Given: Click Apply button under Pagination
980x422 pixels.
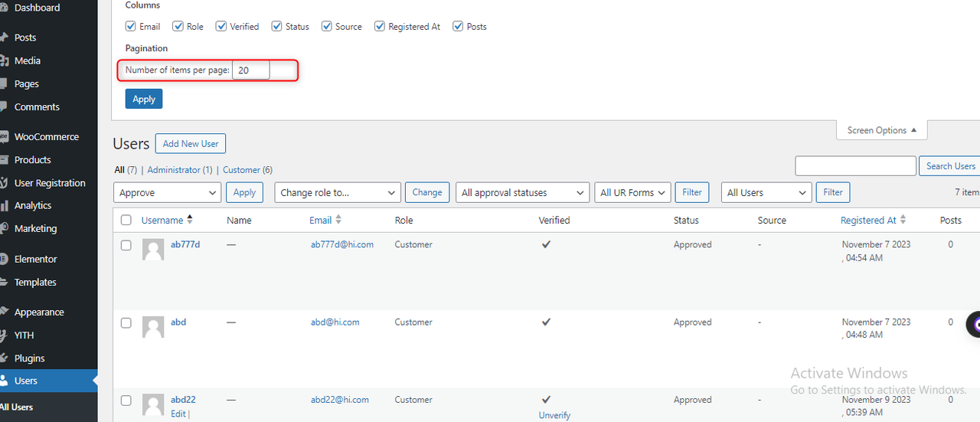Looking at the screenshot, I should 144,99.
